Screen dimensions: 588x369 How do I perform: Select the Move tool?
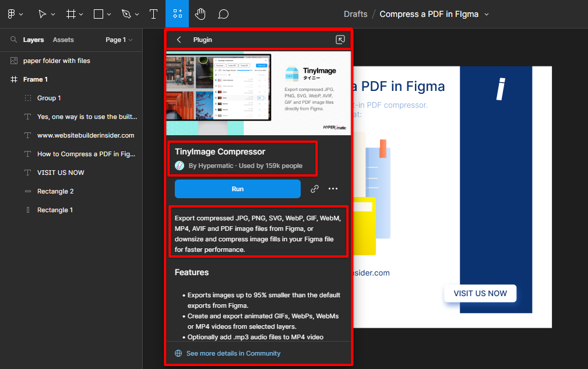coord(42,13)
